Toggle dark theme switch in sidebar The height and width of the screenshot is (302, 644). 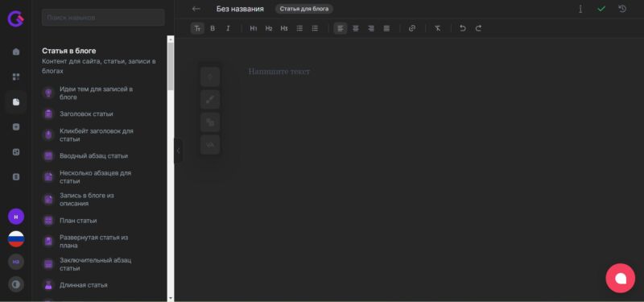click(x=16, y=284)
